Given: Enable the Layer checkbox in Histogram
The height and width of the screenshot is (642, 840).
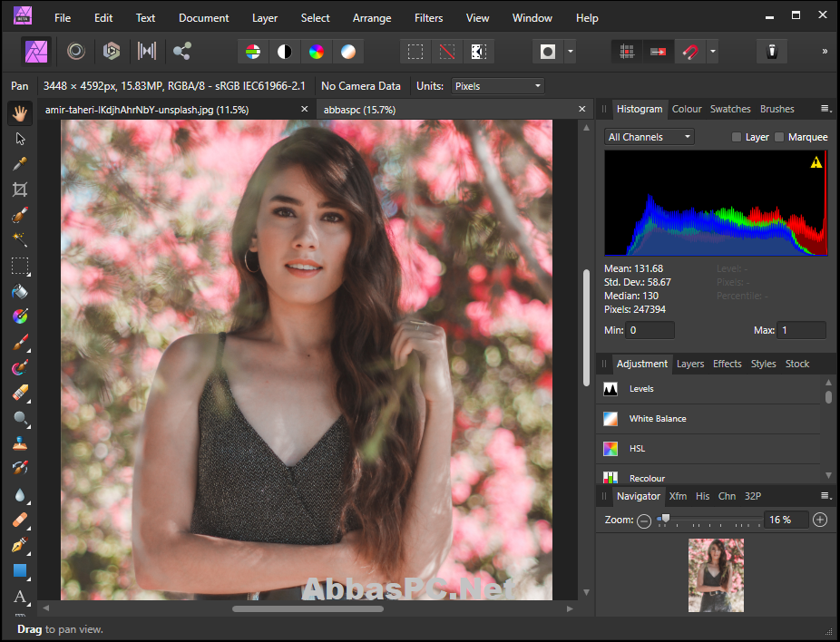Looking at the screenshot, I should click(737, 137).
